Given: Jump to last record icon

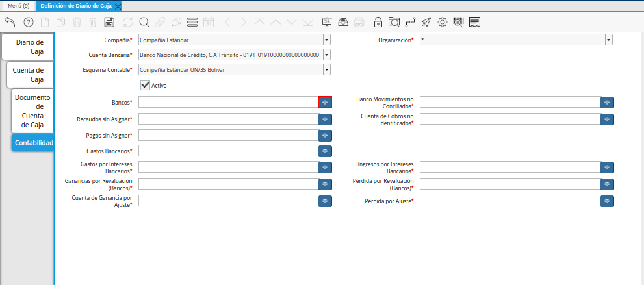Looking at the screenshot, I should click(x=308, y=22).
